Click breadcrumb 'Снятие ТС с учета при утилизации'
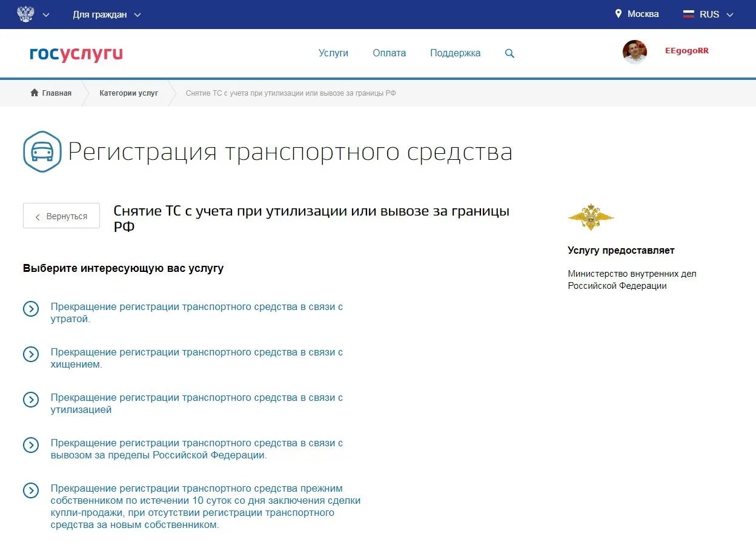The height and width of the screenshot is (548, 756). (x=291, y=93)
